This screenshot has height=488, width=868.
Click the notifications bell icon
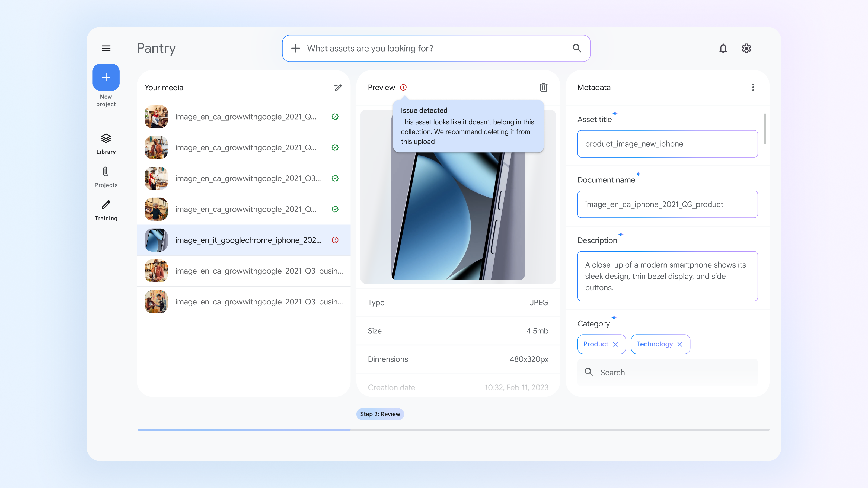tap(723, 48)
